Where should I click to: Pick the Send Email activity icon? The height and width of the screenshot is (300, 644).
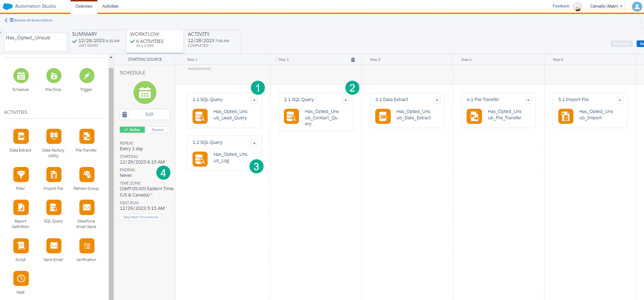pyautogui.click(x=54, y=246)
